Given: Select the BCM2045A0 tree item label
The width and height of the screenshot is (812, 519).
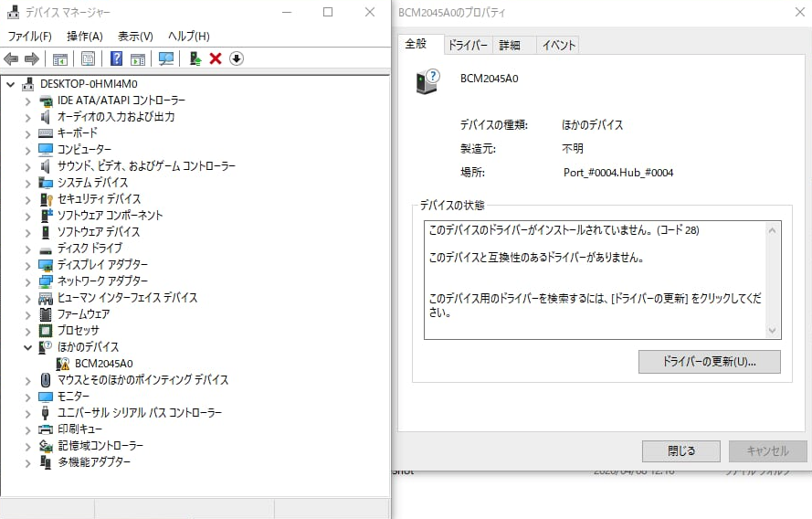Looking at the screenshot, I should (x=103, y=364).
